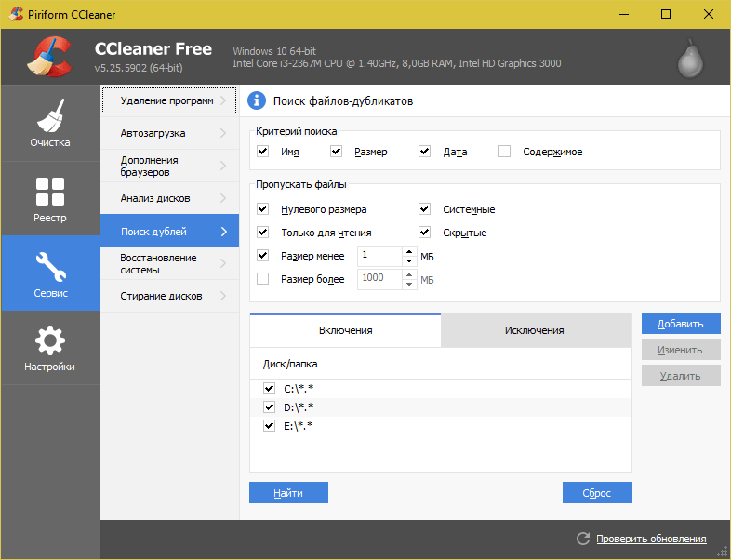The width and height of the screenshot is (731, 560).
Task: Click the Piriform pear icon
Action: point(690,59)
